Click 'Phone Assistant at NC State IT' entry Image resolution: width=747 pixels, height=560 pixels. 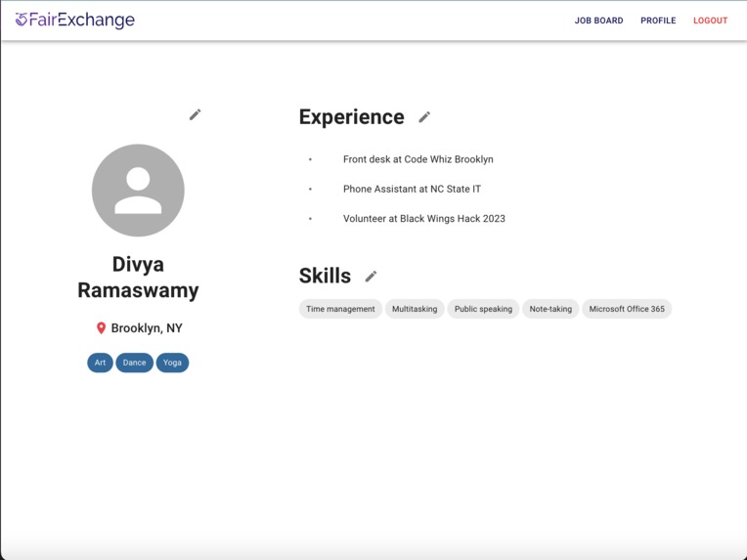(412, 189)
